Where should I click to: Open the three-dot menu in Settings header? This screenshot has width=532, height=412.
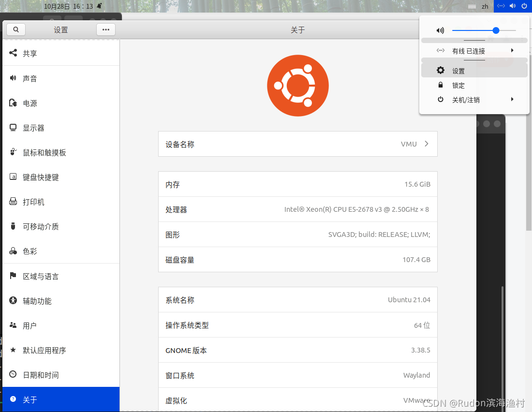point(106,29)
